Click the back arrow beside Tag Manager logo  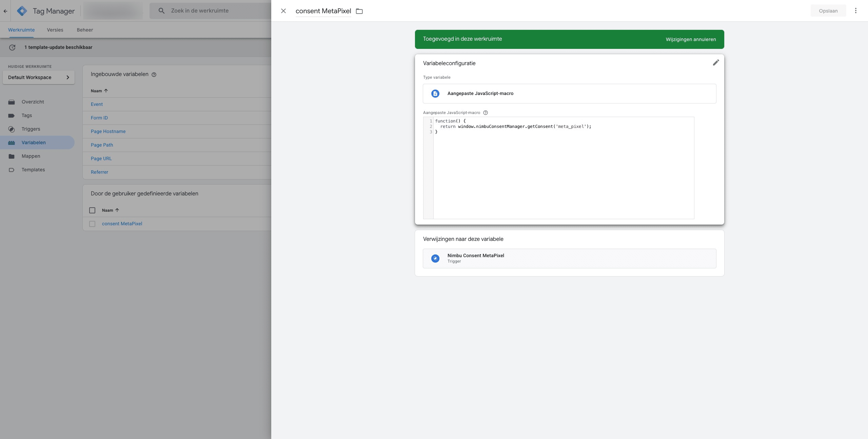pos(5,11)
